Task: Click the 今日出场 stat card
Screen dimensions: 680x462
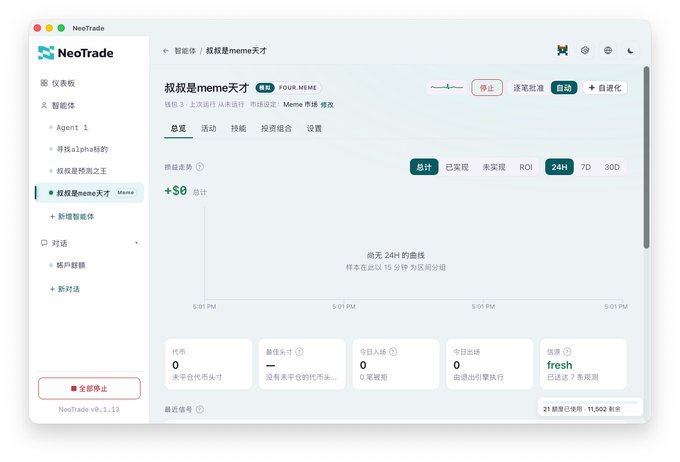Action: pyautogui.click(x=490, y=364)
